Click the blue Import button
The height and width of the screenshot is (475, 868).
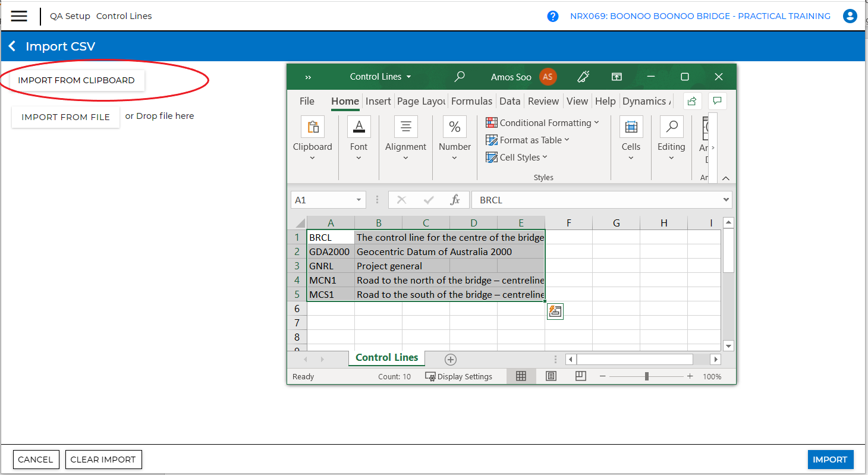pos(830,460)
